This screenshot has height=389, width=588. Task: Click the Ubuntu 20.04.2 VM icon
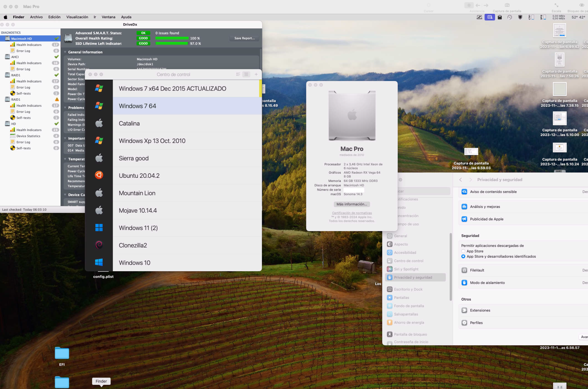99,175
